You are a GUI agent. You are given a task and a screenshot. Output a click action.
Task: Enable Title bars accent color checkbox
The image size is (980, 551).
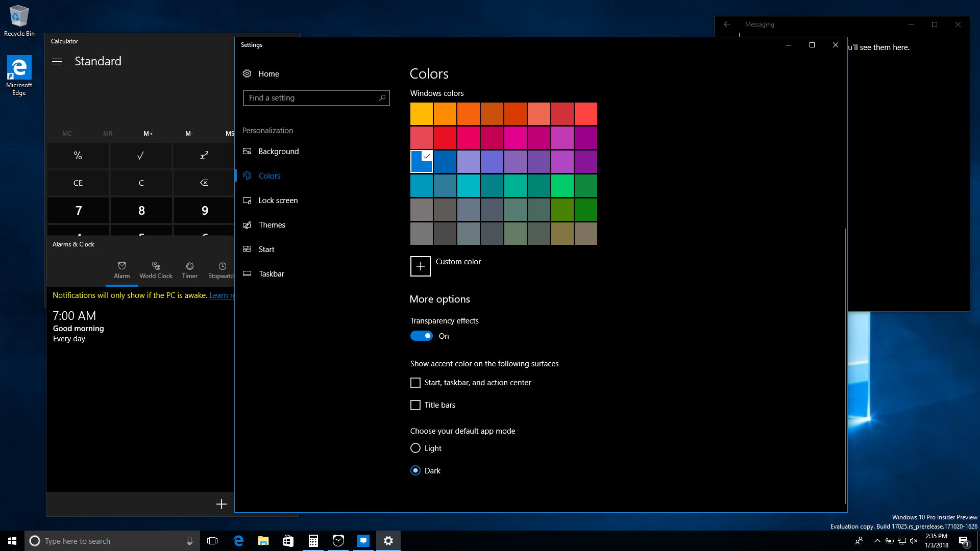pyautogui.click(x=415, y=405)
